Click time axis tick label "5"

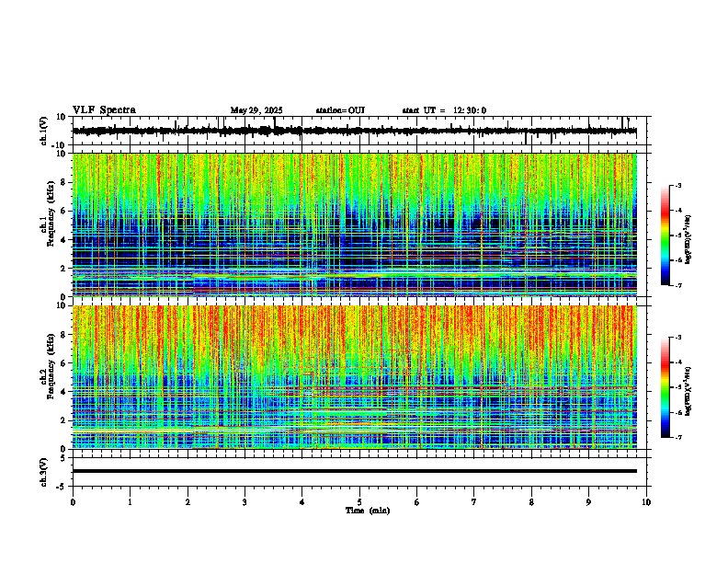pyautogui.click(x=359, y=502)
